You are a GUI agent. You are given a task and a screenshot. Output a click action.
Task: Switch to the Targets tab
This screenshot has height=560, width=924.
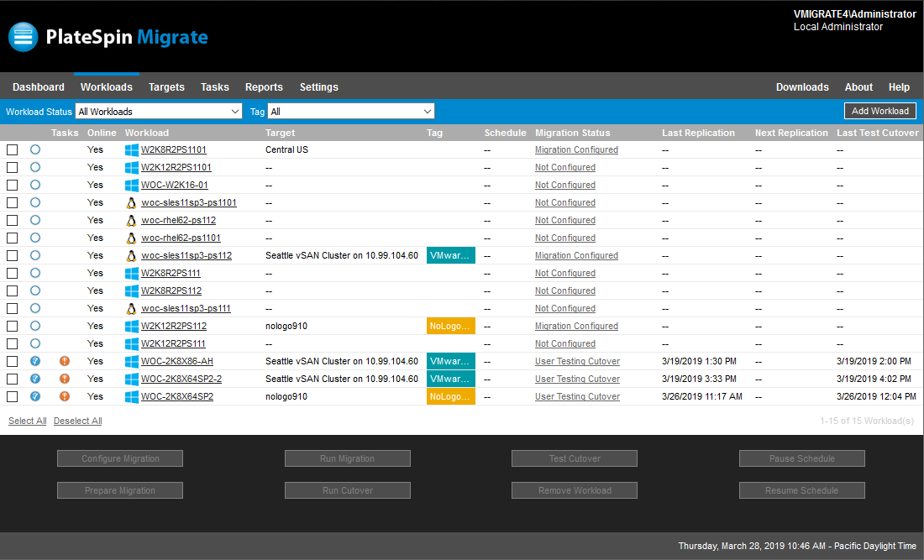[166, 87]
